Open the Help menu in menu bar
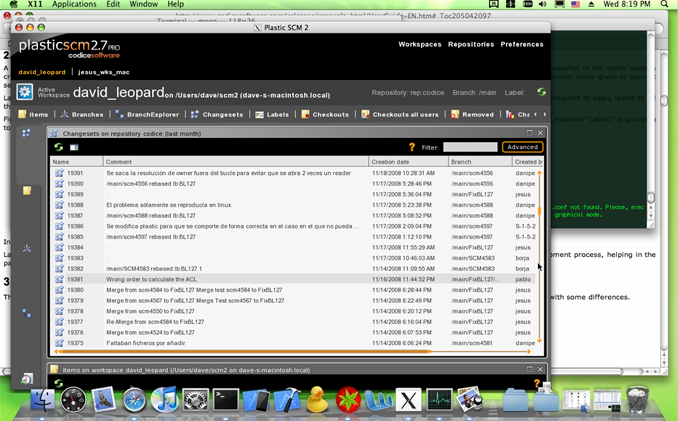 pyautogui.click(x=176, y=4)
